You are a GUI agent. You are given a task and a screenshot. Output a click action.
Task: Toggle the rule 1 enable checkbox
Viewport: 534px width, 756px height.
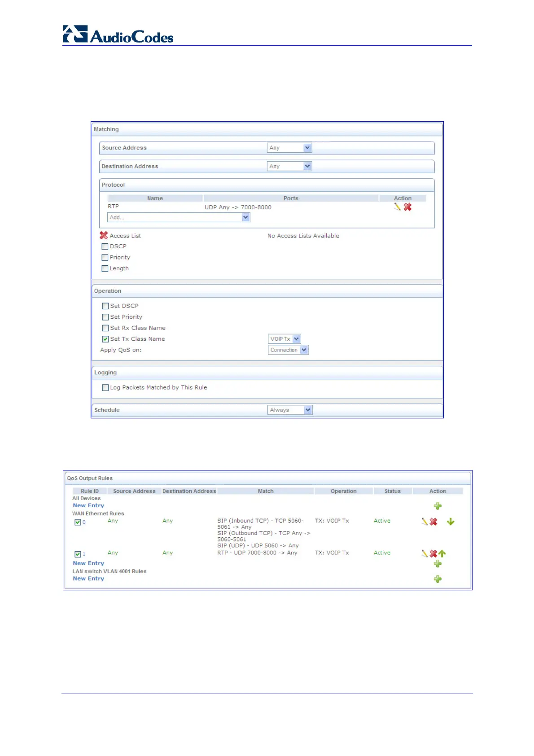78,554
